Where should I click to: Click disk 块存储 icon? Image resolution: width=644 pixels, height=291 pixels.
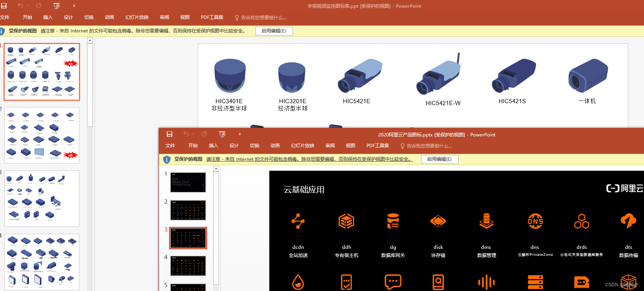(x=438, y=221)
